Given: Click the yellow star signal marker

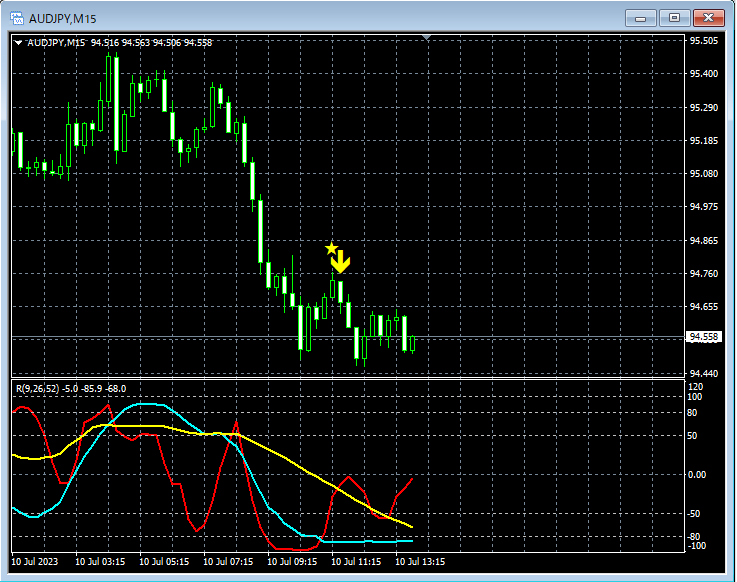Looking at the screenshot, I should pos(331,248).
